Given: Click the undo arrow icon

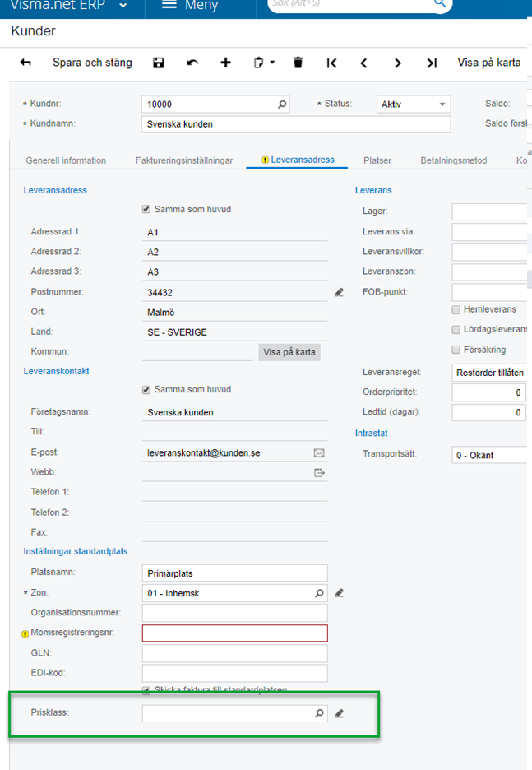Looking at the screenshot, I should (192, 63).
